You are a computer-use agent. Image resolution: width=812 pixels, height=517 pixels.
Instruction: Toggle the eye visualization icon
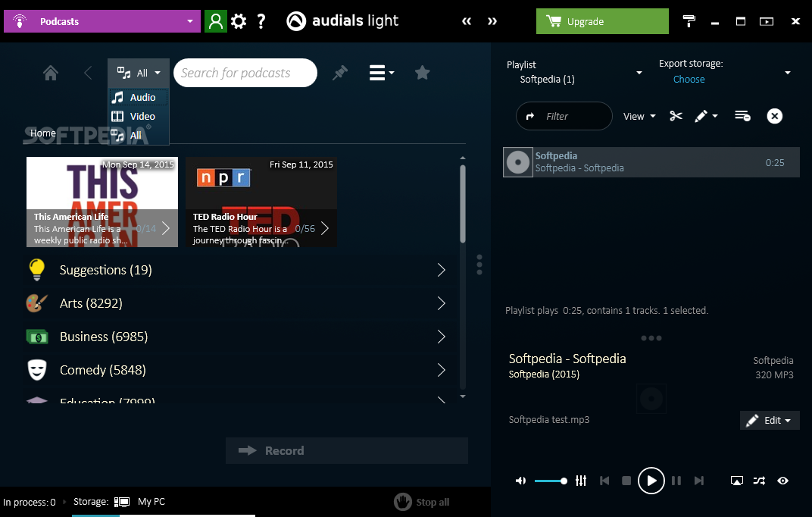[783, 481]
